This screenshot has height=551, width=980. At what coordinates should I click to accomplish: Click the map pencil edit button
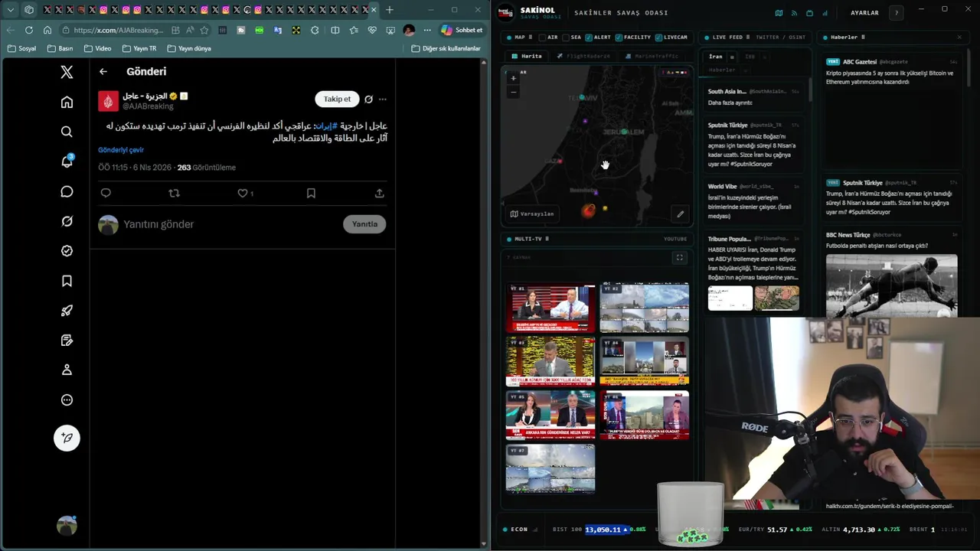tap(680, 214)
